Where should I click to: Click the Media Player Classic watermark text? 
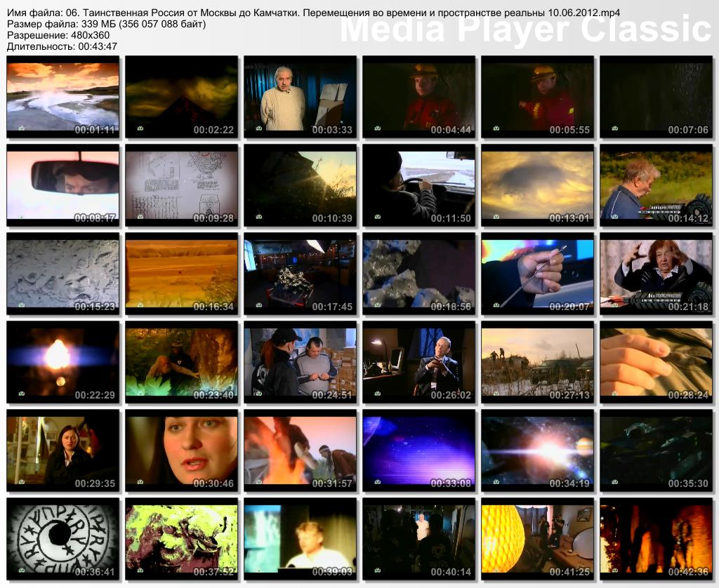click(x=526, y=29)
